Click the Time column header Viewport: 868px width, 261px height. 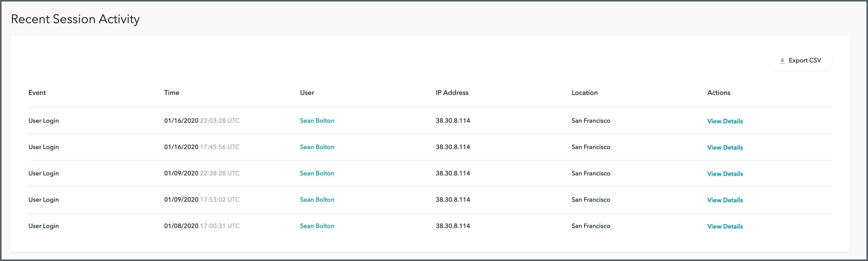[x=172, y=93]
